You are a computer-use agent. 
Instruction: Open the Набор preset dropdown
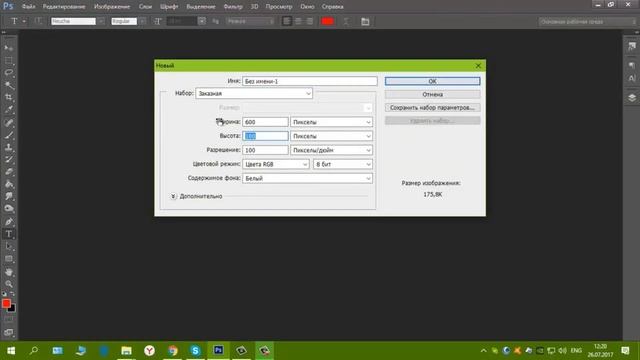coord(254,93)
